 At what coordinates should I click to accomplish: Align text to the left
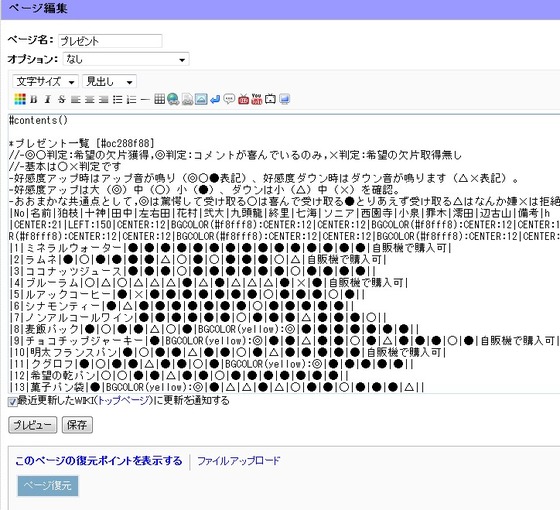pyautogui.click(x=76, y=99)
